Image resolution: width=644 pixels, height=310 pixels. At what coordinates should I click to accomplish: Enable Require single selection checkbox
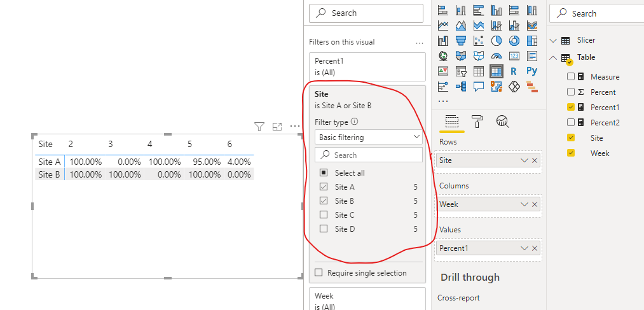point(319,273)
